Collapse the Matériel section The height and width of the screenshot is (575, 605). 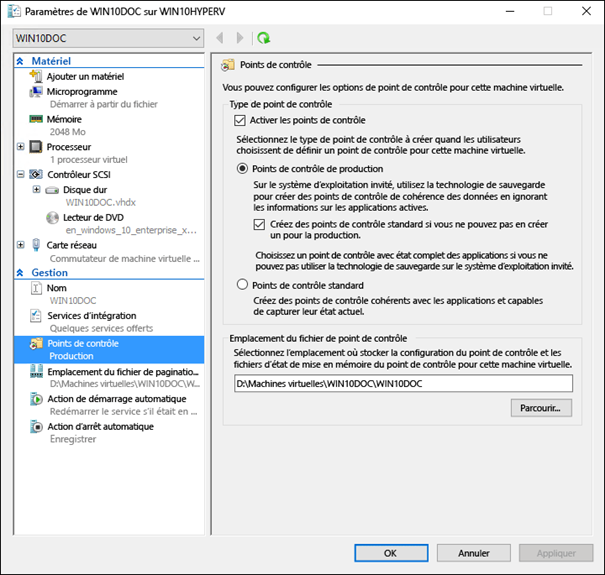[x=20, y=61]
